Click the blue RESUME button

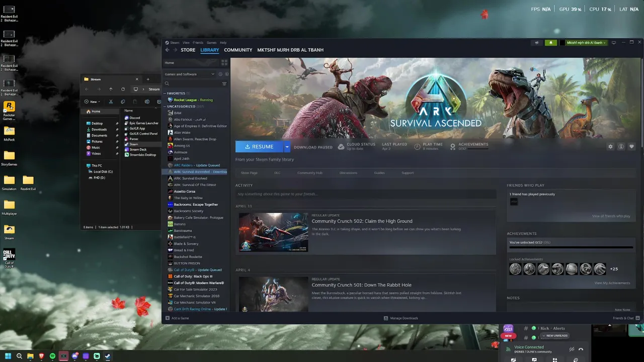click(x=260, y=147)
